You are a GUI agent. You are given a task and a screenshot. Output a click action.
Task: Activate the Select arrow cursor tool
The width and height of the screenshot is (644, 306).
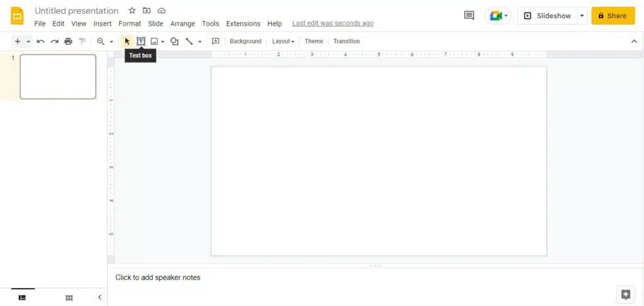(x=127, y=42)
